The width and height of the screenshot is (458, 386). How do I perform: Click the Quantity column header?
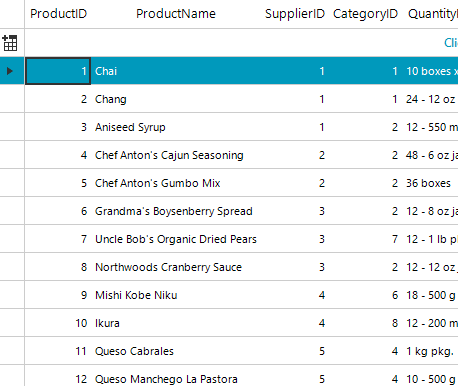[432, 14]
